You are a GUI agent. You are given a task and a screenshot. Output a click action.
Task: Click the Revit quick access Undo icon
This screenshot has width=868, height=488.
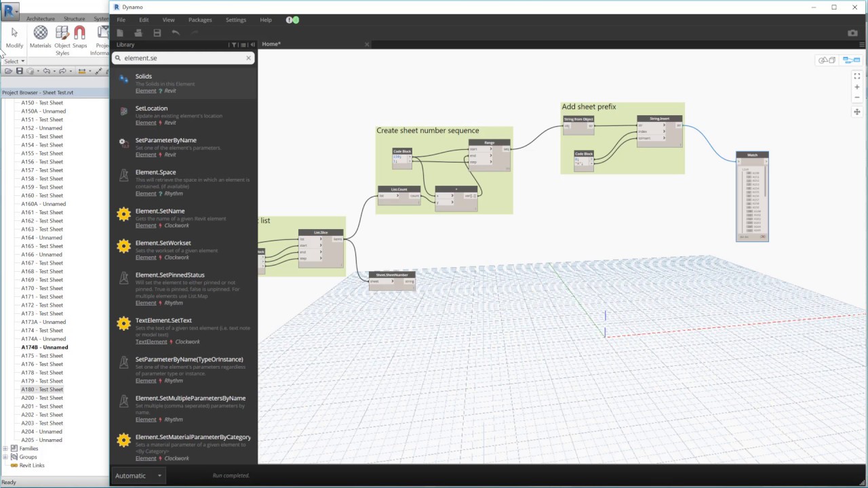[46, 71]
